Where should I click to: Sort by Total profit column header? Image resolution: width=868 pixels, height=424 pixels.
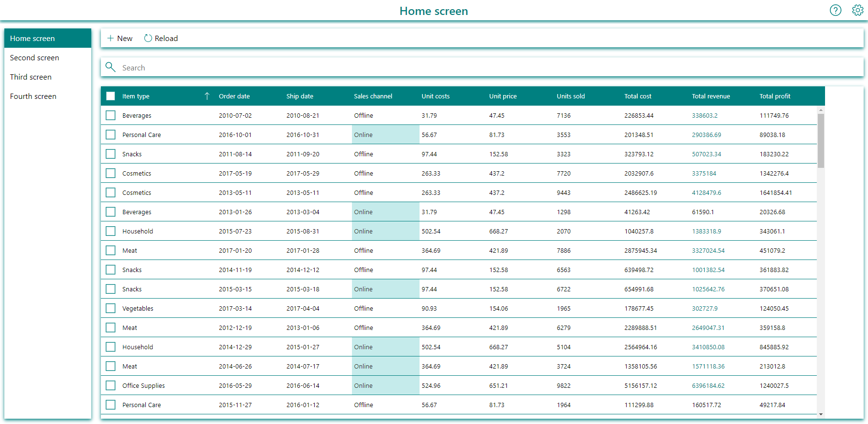[775, 96]
